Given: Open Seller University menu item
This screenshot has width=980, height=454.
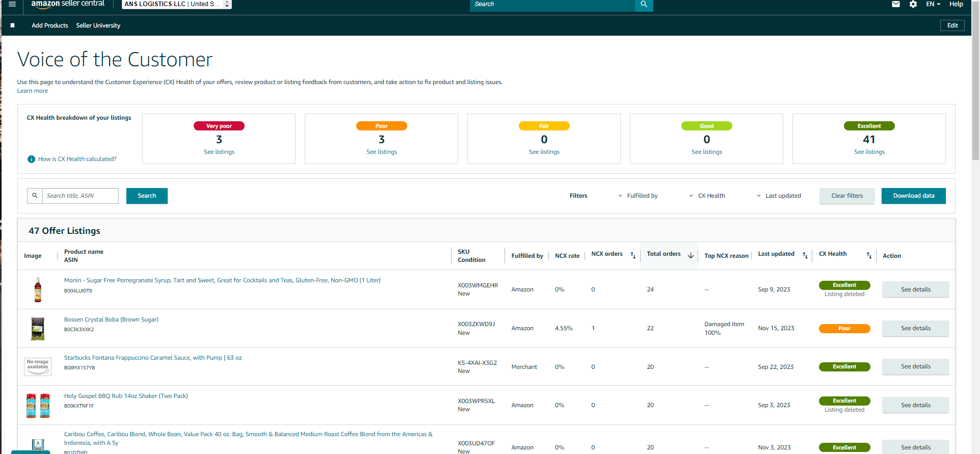Looking at the screenshot, I should coord(98,25).
